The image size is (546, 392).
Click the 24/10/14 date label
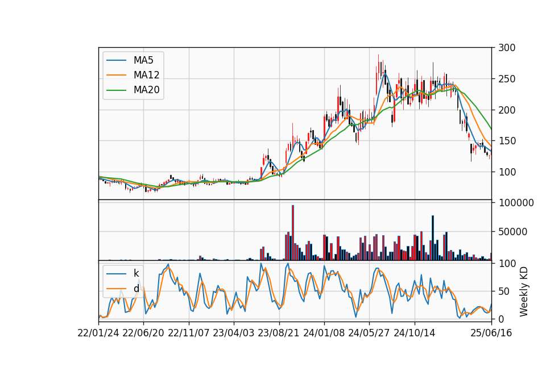pyautogui.click(x=415, y=333)
